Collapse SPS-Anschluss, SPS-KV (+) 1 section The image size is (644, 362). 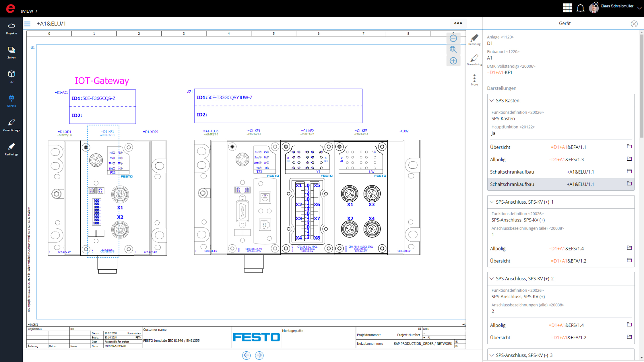(492, 202)
